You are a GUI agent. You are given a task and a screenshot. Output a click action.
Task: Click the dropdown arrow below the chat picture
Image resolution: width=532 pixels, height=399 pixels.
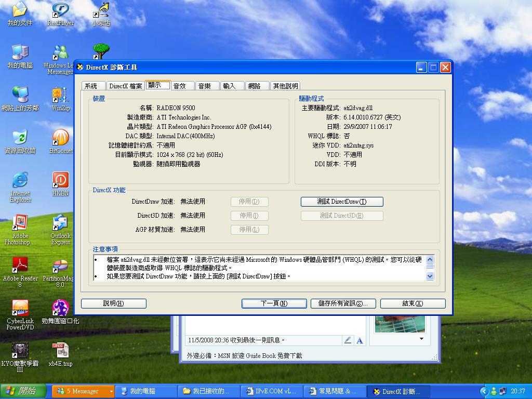(421, 339)
